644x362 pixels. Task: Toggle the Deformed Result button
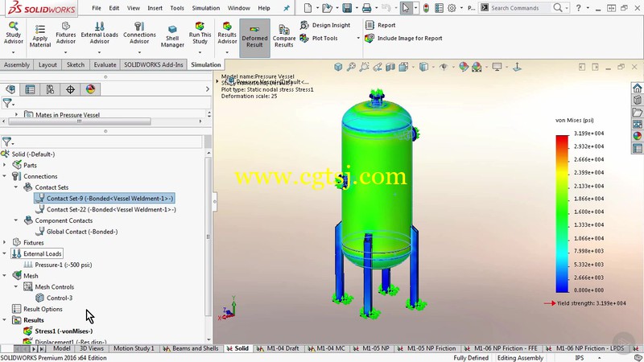[x=254, y=37]
